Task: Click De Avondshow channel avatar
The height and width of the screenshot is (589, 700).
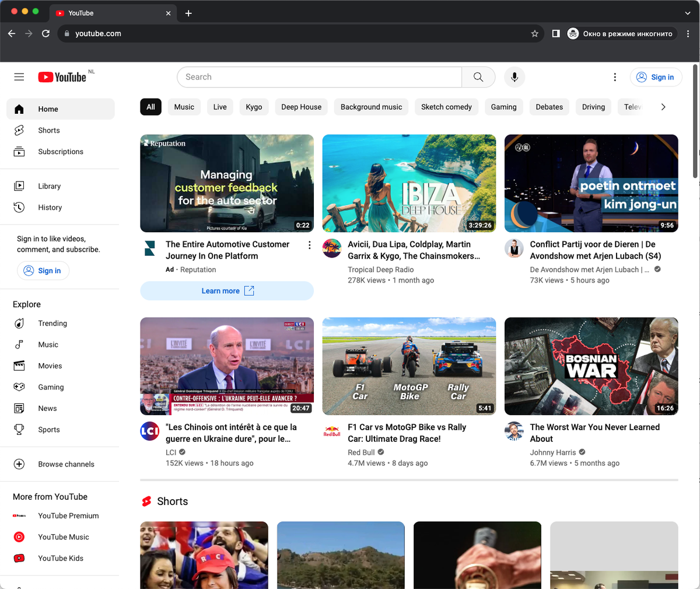Action: [x=514, y=248]
